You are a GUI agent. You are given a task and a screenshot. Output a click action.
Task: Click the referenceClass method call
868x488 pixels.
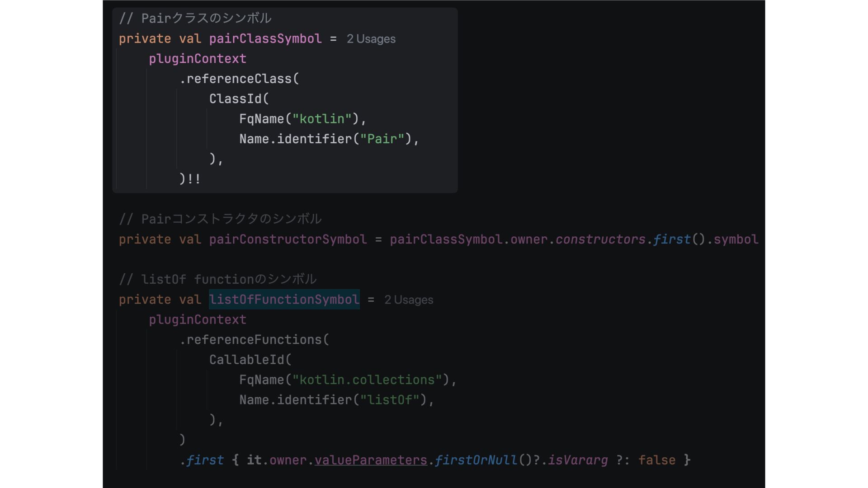pos(239,79)
